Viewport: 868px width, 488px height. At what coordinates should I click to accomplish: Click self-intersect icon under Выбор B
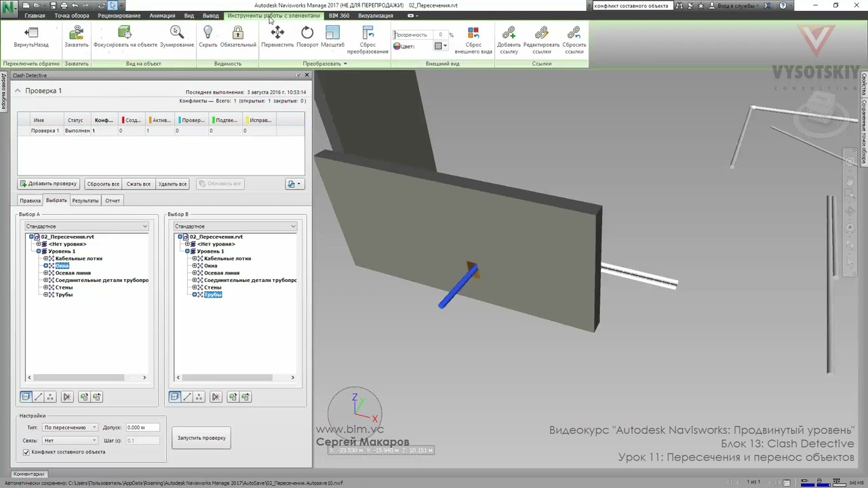215,396
